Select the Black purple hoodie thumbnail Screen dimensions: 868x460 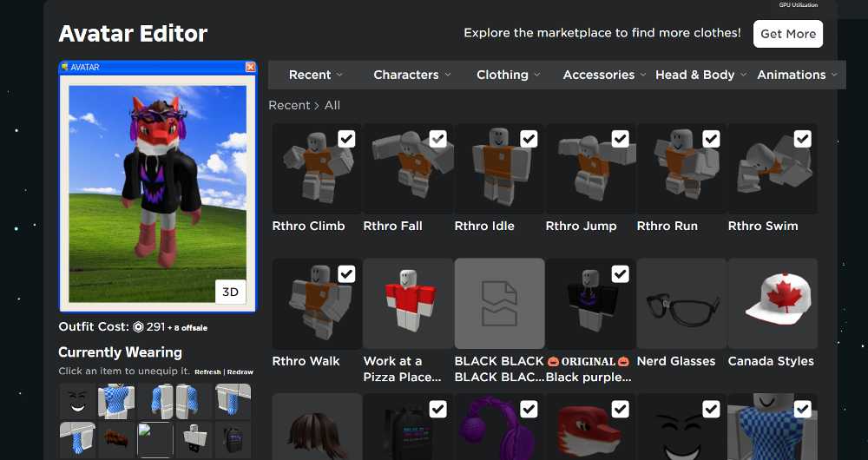(590, 304)
